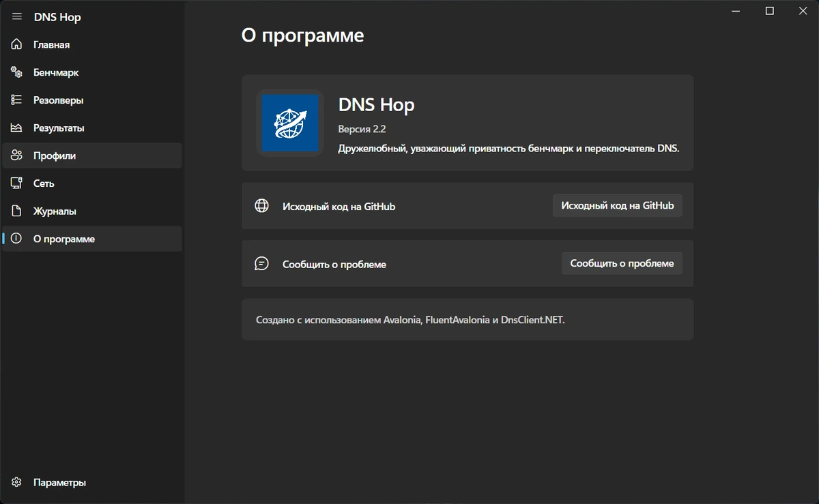
Task: Click the DNS Hop application logo
Action: (290, 123)
